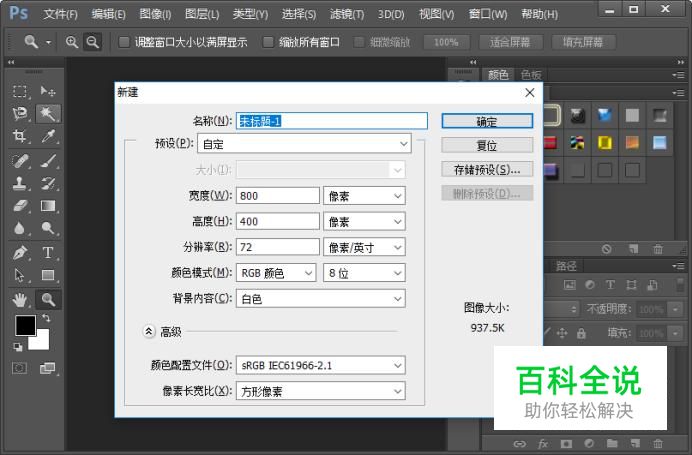Select the Type tool
This screenshot has height=455, width=692.
point(48,253)
